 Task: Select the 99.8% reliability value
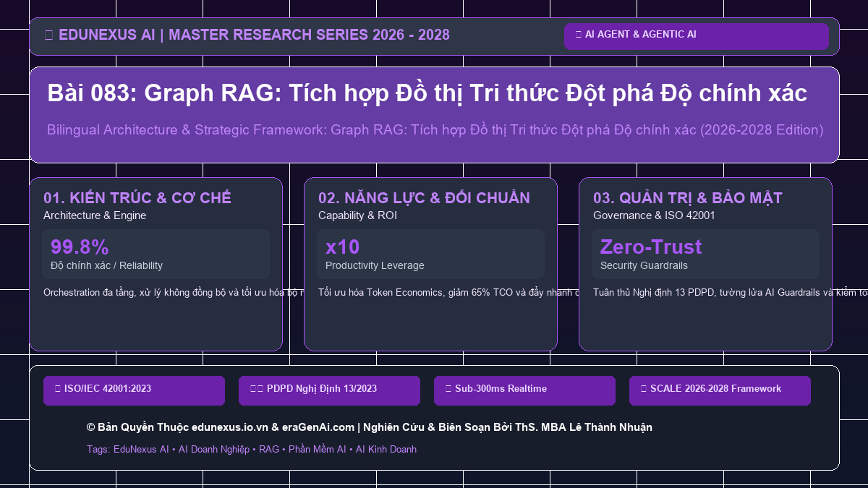coord(80,247)
